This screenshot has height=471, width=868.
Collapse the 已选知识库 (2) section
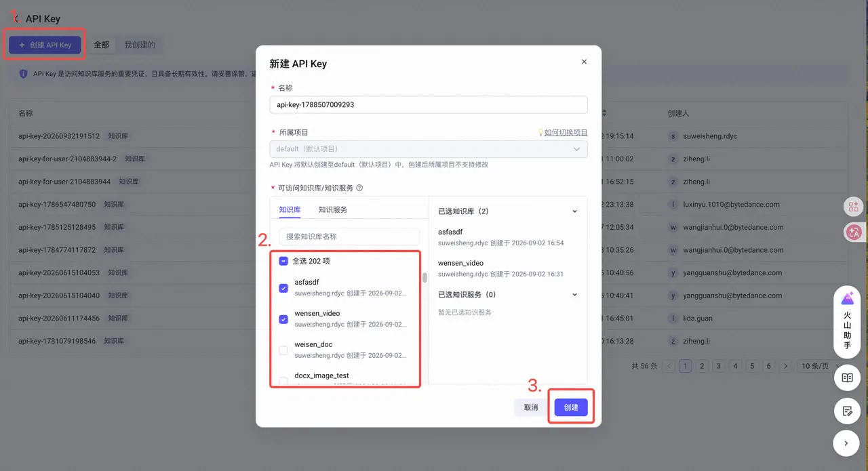(x=574, y=211)
